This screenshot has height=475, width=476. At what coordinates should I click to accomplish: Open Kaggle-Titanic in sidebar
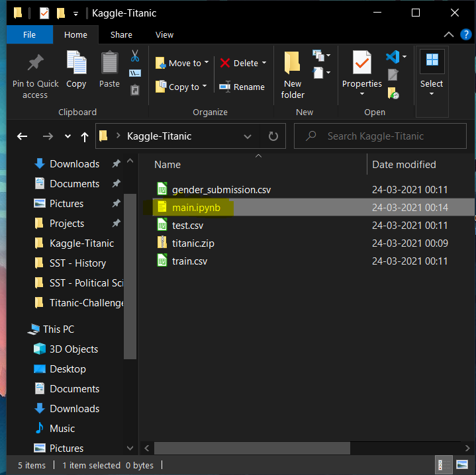(81, 243)
